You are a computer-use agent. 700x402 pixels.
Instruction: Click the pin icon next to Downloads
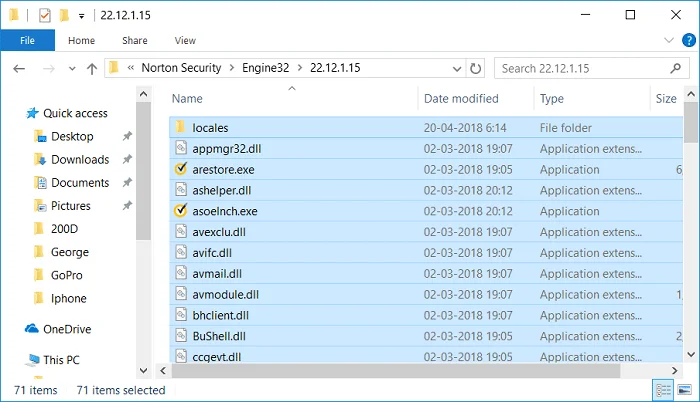coord(127,159)
